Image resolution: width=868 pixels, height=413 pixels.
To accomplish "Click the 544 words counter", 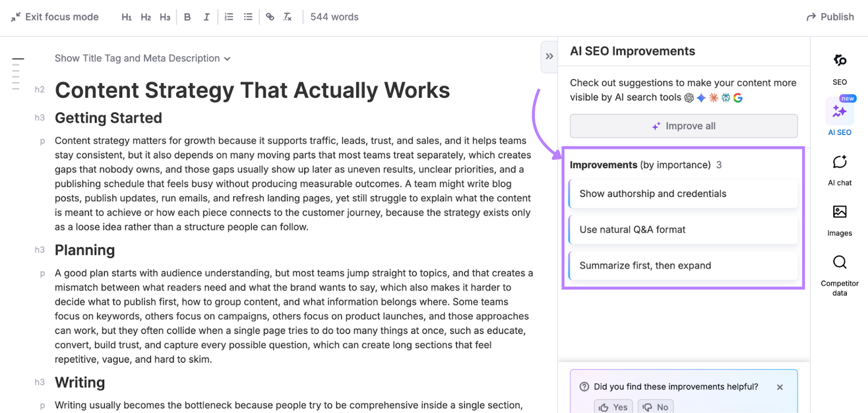I will [x=334, y=17].
